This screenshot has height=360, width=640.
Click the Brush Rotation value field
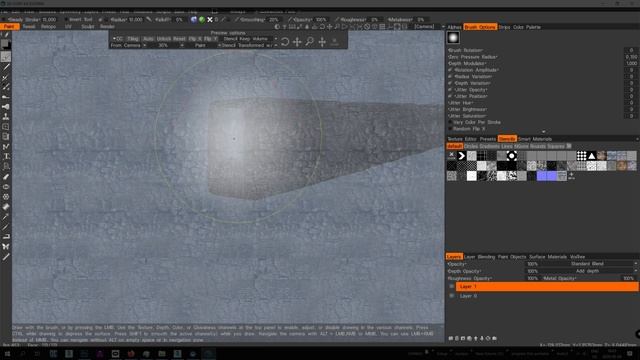pyautogui.click(x=631, y=50)
